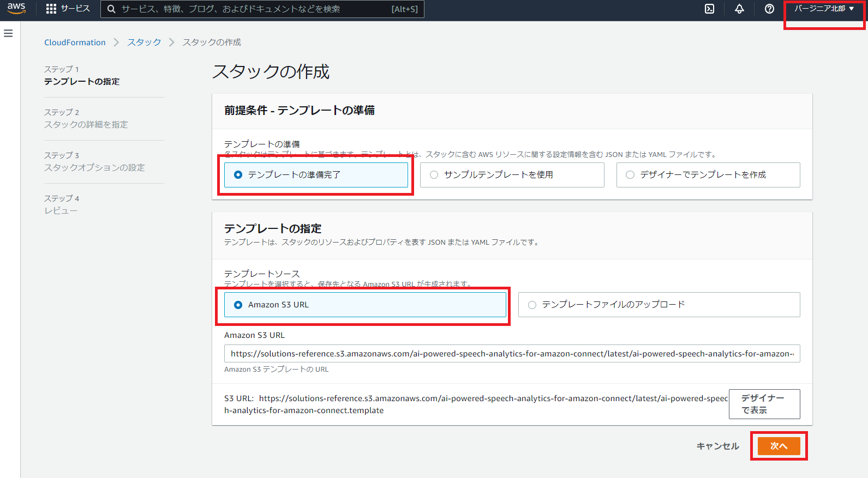Focus the AWS services search field
868x478 pixels.
pyautogui.click(x=262, y=9)
